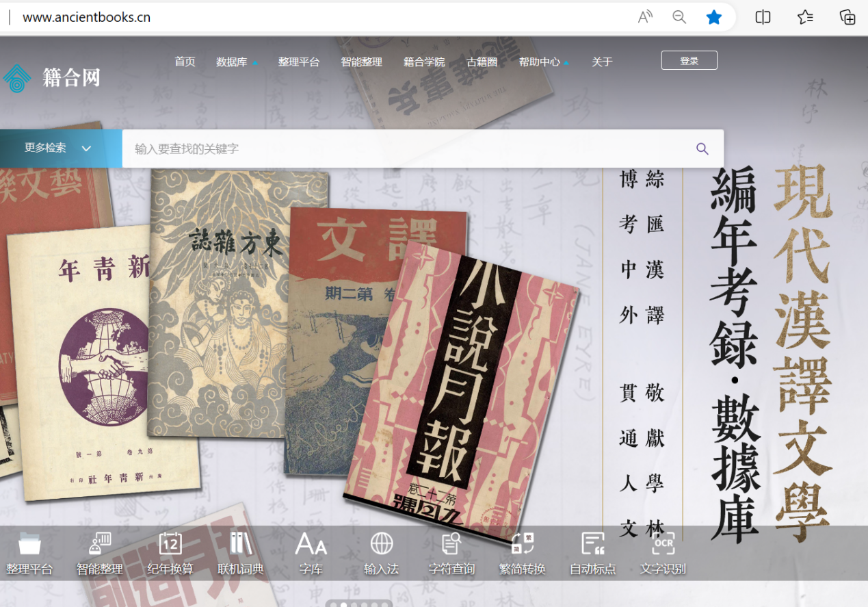Screen dimensions: 868x607
Task: Open 整理平台 in the header navigation menu
Action: click(299, 62)
